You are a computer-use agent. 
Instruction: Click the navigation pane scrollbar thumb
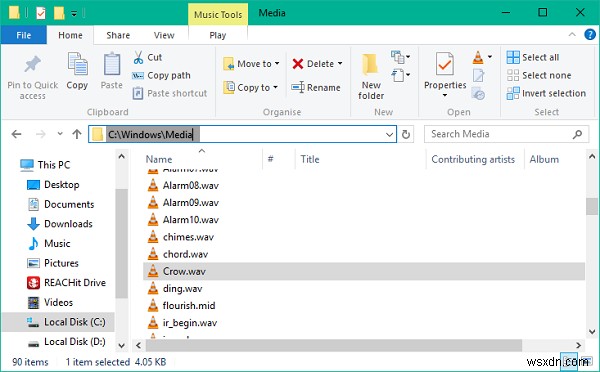coord(122,243)
